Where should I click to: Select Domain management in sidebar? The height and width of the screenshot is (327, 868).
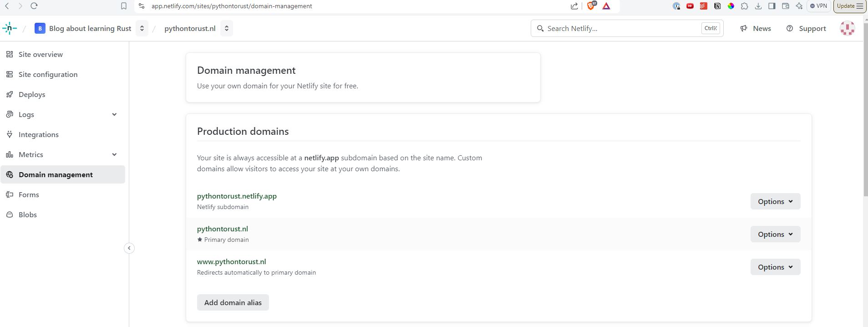(63, 174)
